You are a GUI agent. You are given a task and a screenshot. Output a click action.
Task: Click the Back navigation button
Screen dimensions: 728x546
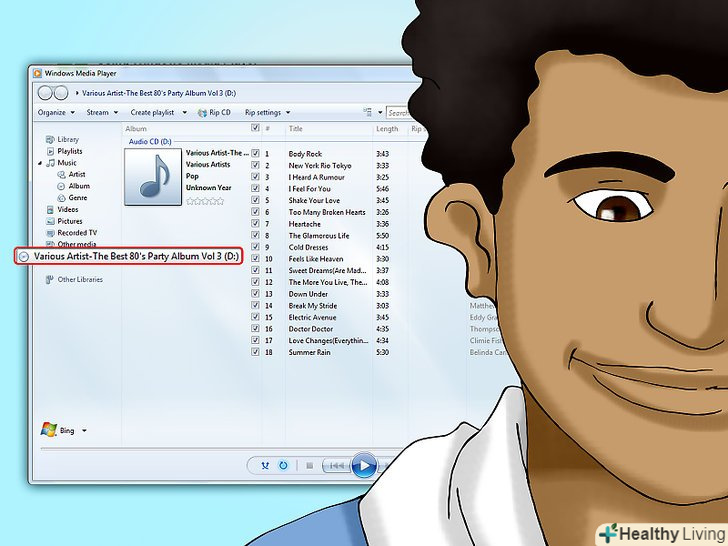[46, 93]
